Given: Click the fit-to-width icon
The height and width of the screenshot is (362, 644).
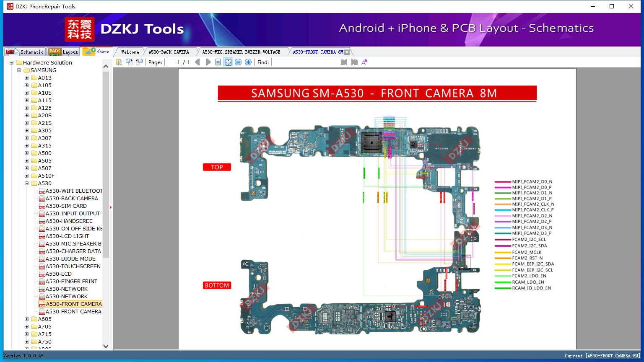Looking at the screenshot, I should coord(218,62).
